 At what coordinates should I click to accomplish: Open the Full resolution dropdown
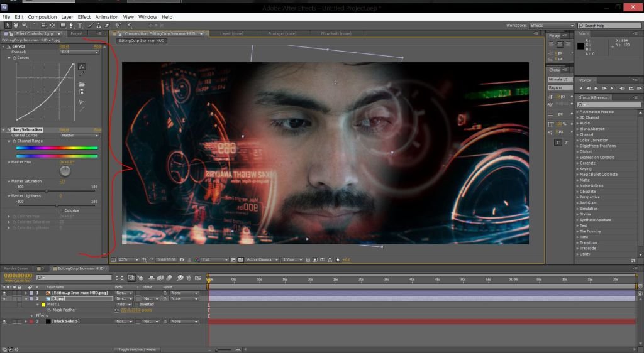point(214,259)
